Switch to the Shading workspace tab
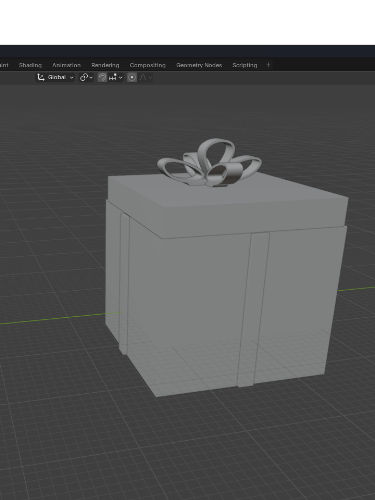The image size is (375, 500). click(30, 65)
